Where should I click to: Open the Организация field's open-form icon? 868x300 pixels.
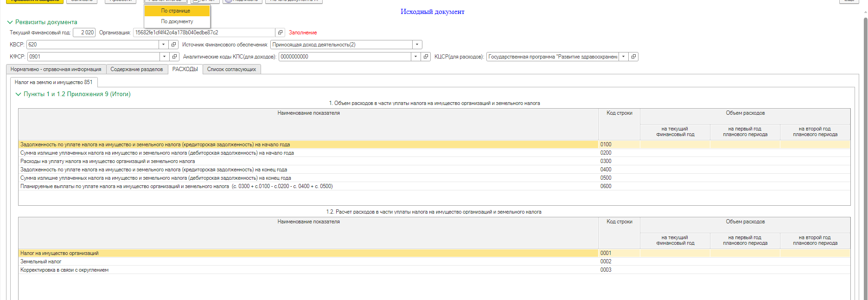tap(280, 33)
